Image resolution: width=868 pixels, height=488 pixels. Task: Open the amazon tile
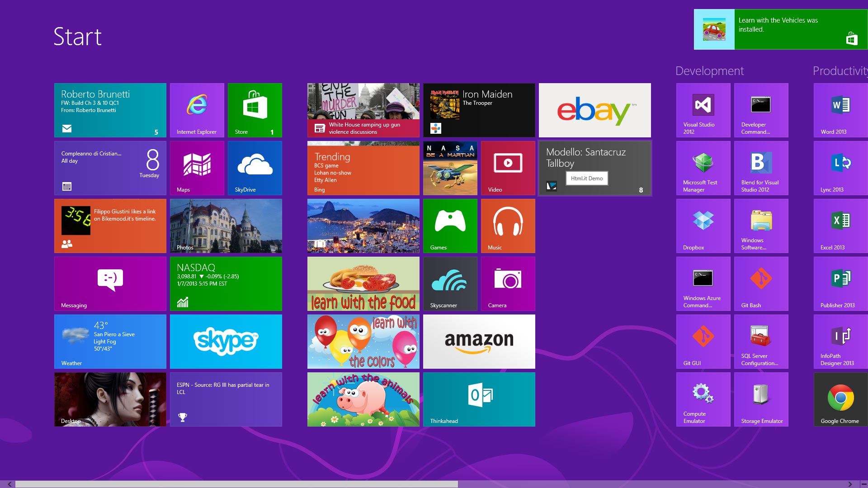pos(479,342)
